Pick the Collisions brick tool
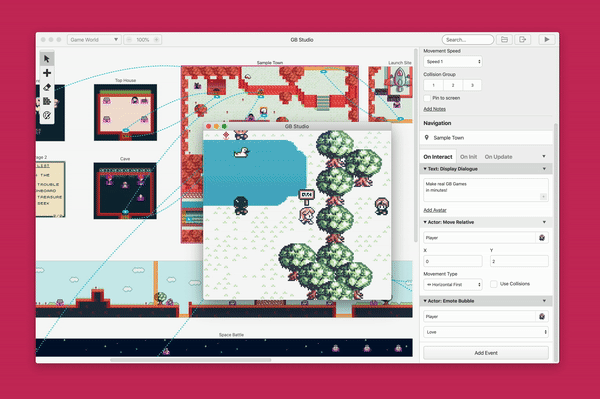 47,101
